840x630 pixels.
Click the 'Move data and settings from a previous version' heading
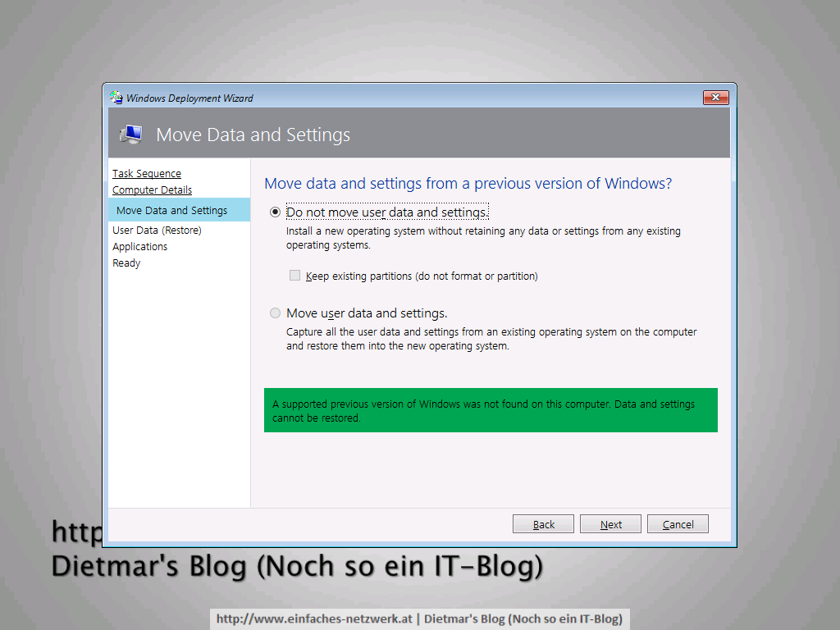(468, 183)
